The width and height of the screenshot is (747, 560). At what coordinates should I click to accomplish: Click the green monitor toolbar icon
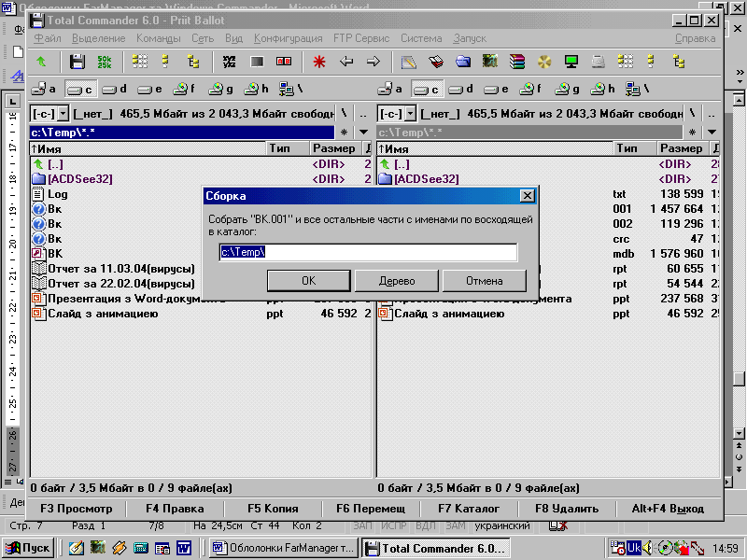click(571, 62)
